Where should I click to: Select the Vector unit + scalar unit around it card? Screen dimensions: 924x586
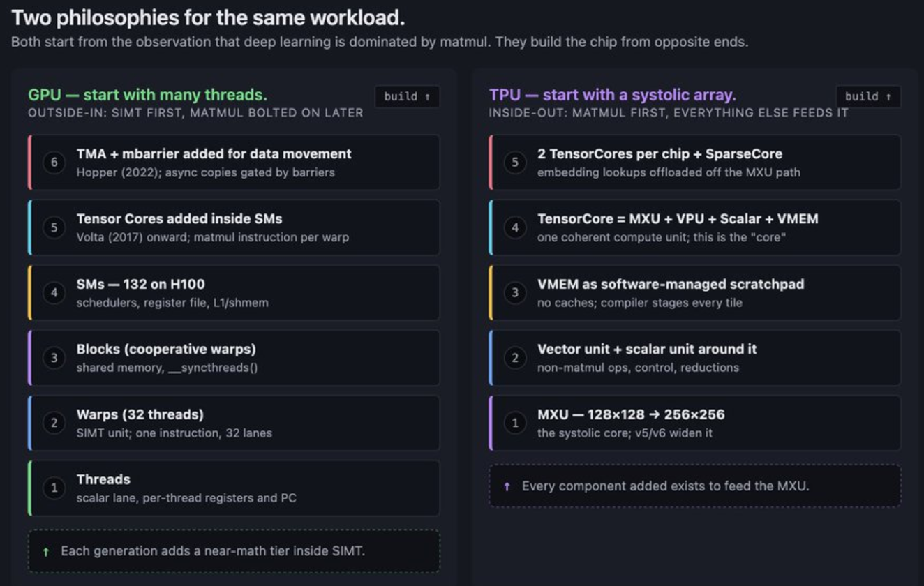point(695,358)
